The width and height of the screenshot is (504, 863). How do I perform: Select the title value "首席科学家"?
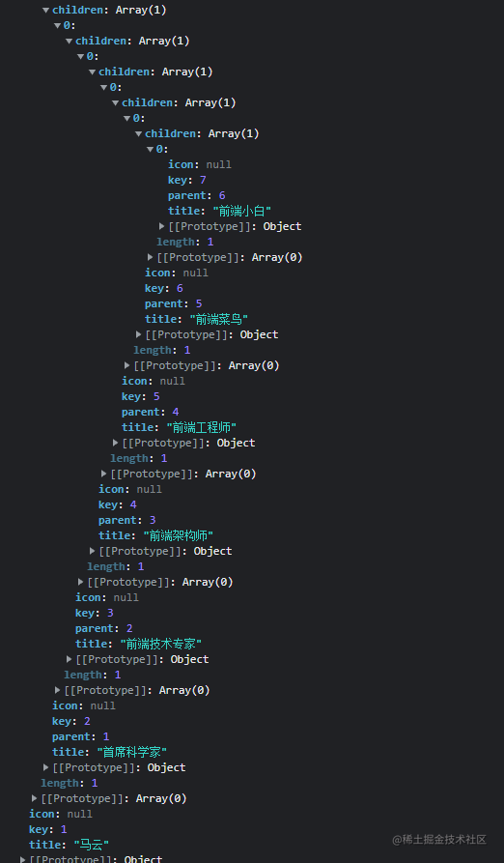pyautogui.click(x=132, y=752)
